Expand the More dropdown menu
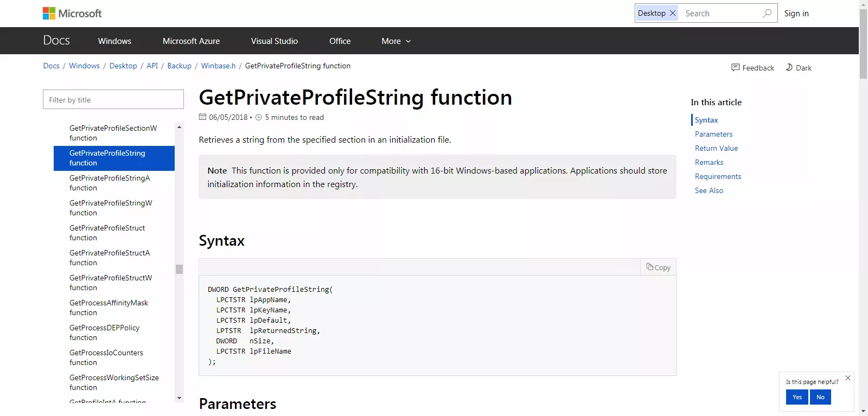 396,41
